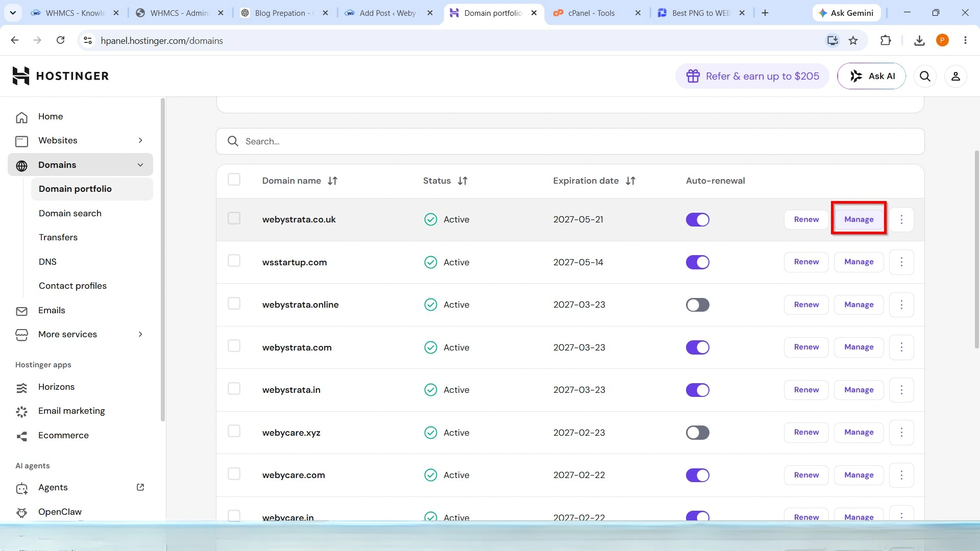Click Renew for webycare.xyz
980x551 pixels.
pos(806,433)
